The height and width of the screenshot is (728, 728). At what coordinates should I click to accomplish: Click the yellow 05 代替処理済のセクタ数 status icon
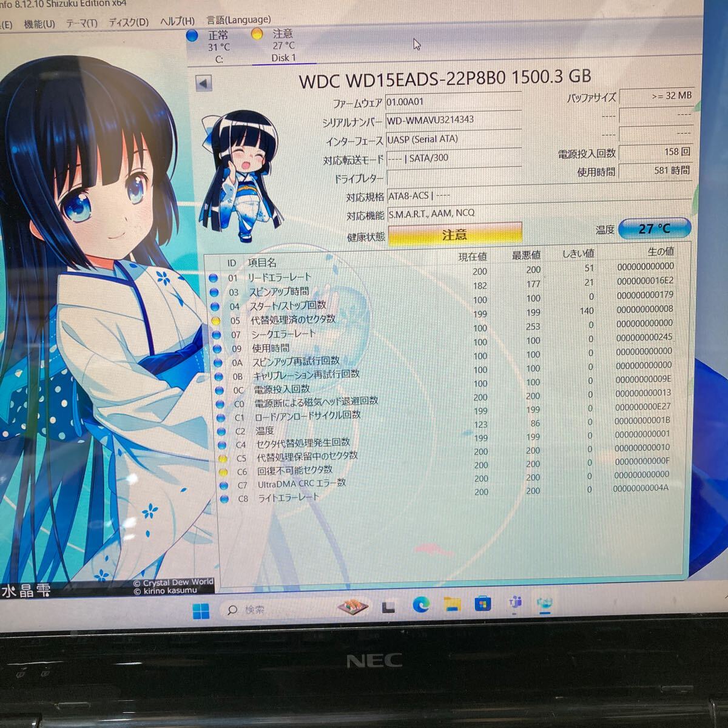tap(215, 320)
